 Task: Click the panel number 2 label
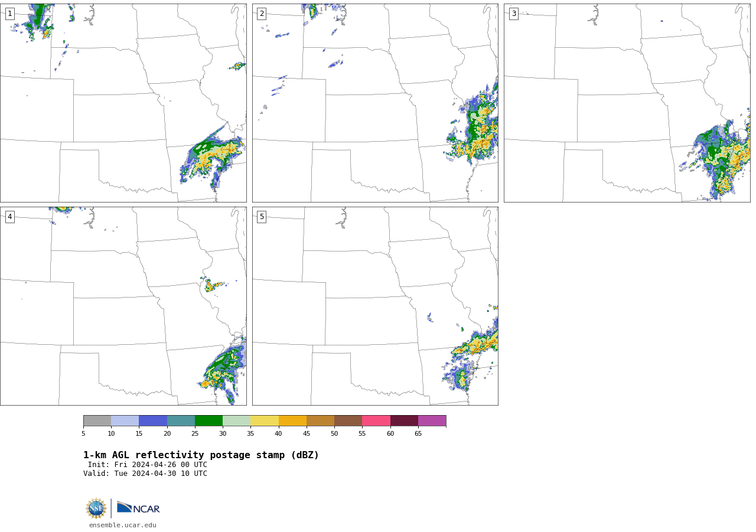click(x=262, y=14)
